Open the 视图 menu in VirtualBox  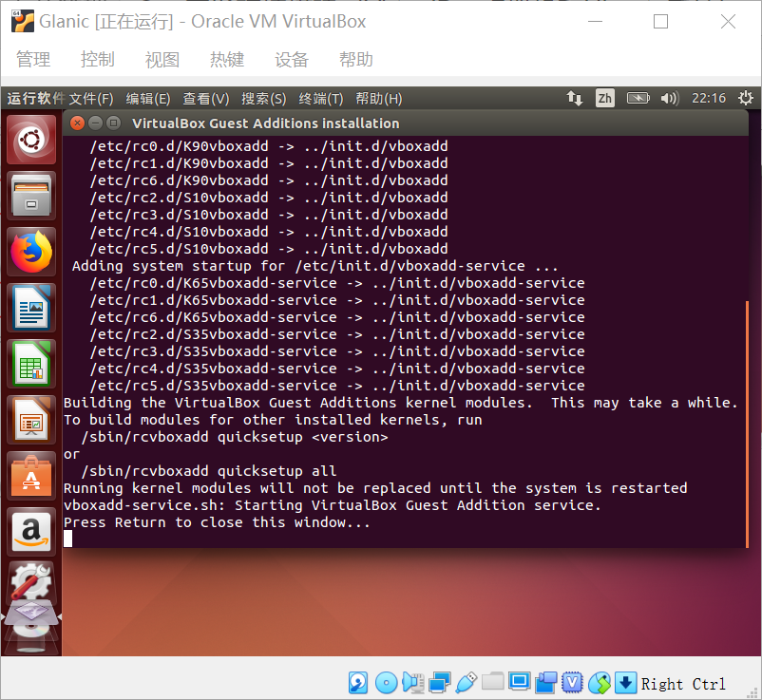(x=162, y=59)
